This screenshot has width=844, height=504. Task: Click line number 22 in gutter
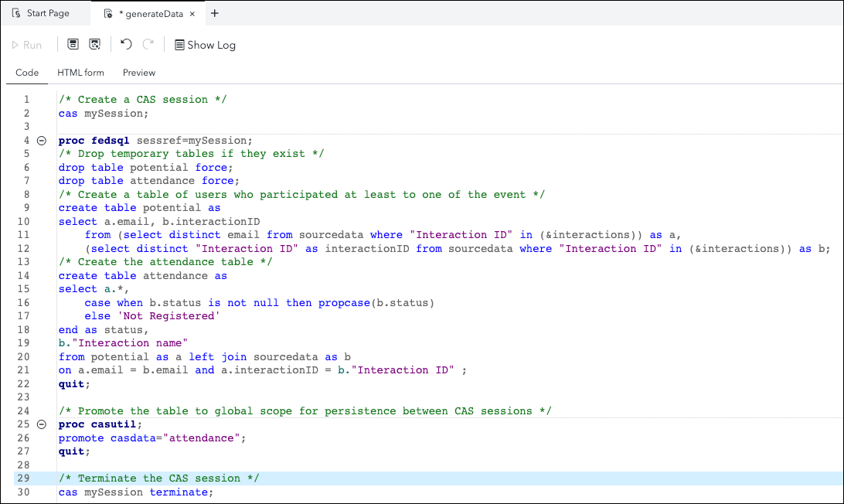tap(26, 384)
